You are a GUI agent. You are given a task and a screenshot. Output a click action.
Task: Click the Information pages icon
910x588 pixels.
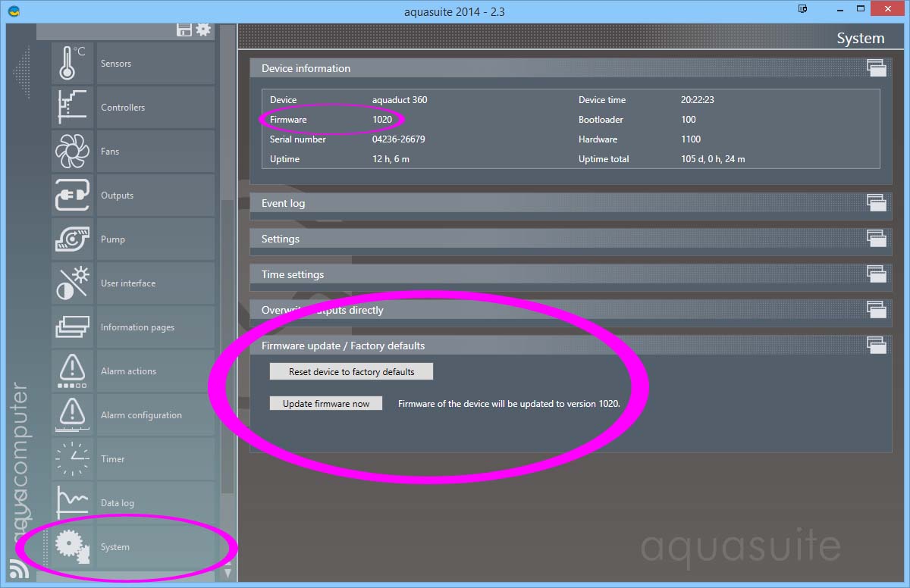coord(72,327)
